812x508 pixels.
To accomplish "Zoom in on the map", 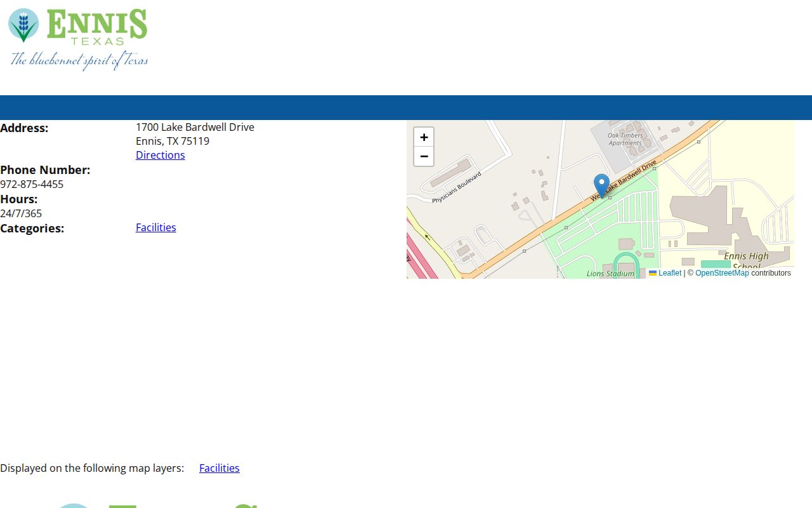I will (x=424, y=137).
